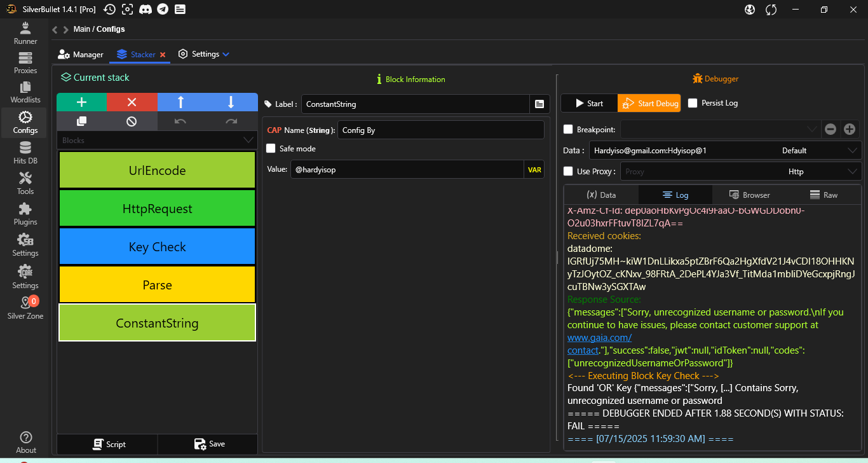
Task: Expand the Settings tab chevron
Action: pyautogui.click(x=226, y=55)
